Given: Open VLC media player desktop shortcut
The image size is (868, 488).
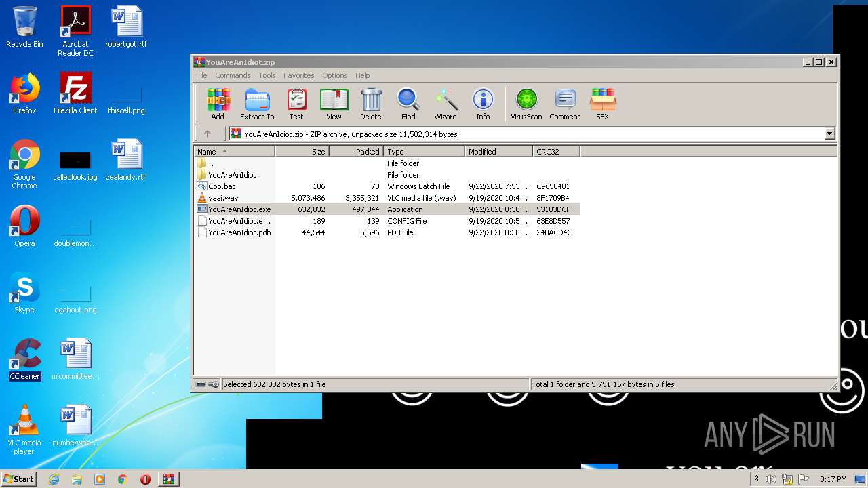Looking at the screenshot, I should 24,430.
